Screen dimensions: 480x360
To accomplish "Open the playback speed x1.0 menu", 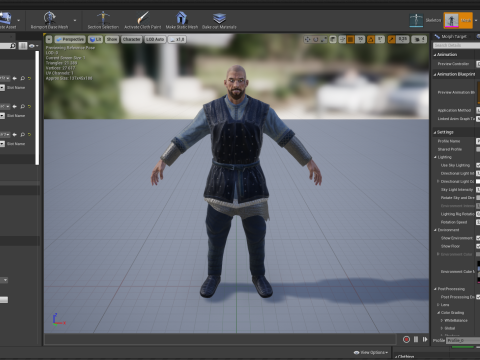I will pyautogui.click(x=177, y=39).
